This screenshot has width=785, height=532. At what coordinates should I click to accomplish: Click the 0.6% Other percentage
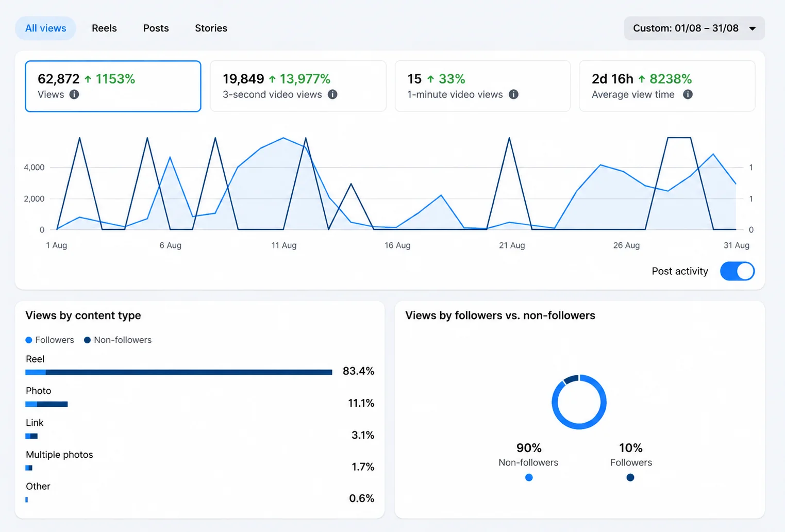pyautogui.click(x=362, y=498)
